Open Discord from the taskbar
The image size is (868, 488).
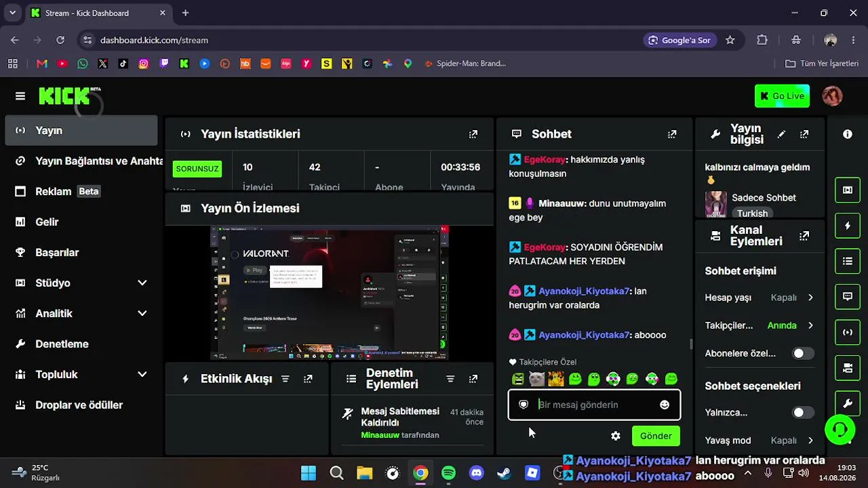(477, 473)
